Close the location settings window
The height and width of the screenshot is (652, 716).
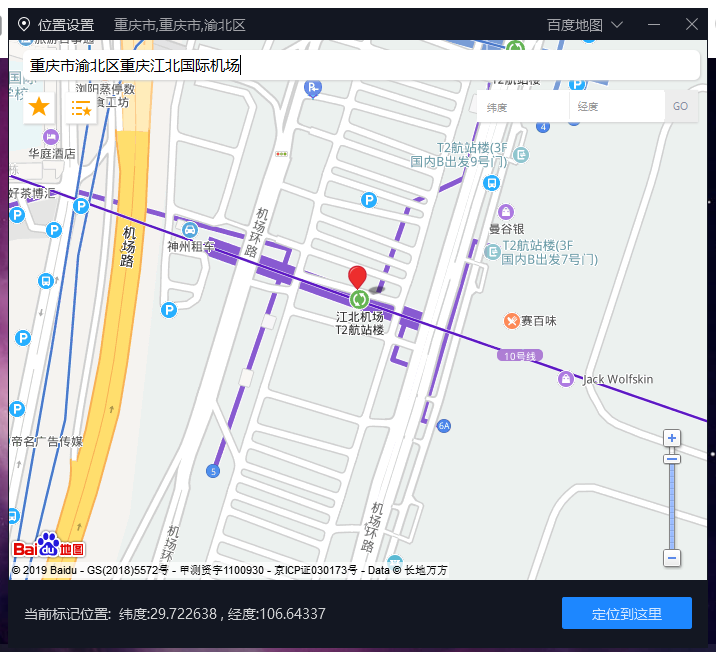click(x=691, y=24)
